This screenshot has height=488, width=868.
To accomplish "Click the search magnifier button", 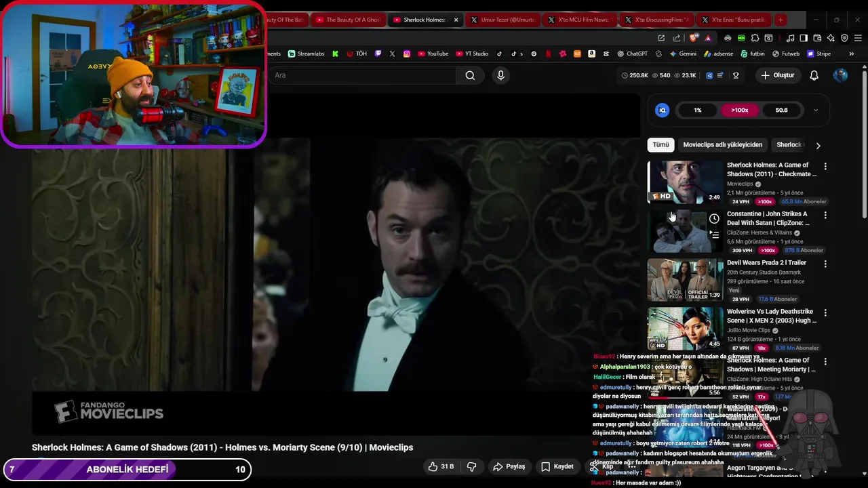I will tap(470, 75).
